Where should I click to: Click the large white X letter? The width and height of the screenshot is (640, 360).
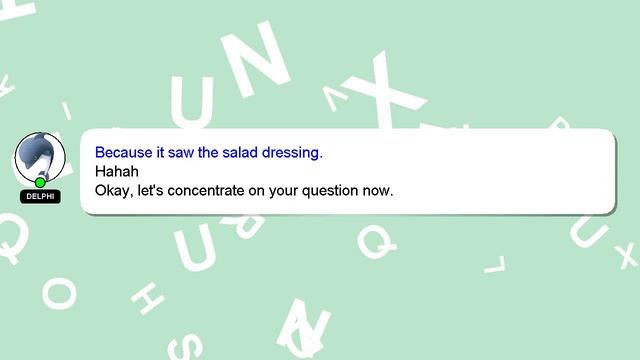click(x=384, y=90)
